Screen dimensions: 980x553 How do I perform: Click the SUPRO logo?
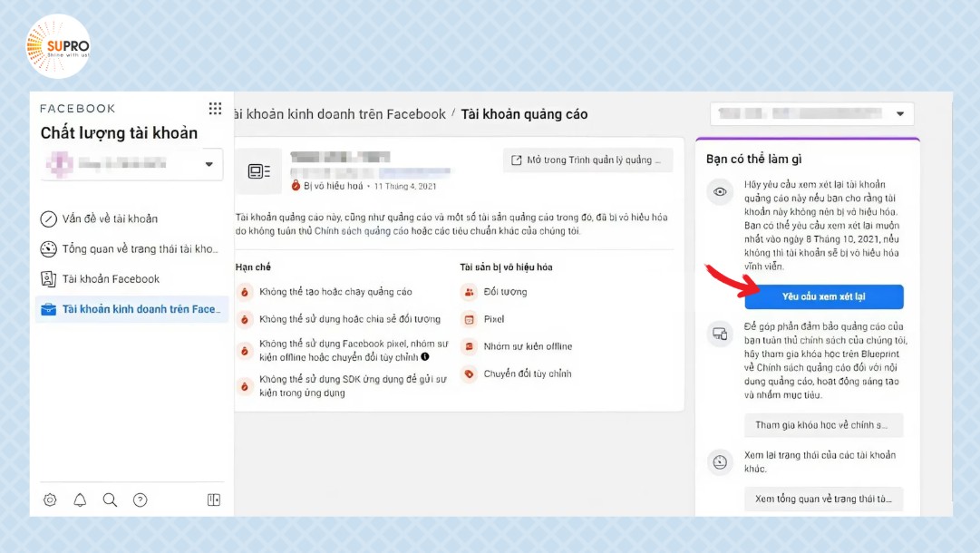58,46
